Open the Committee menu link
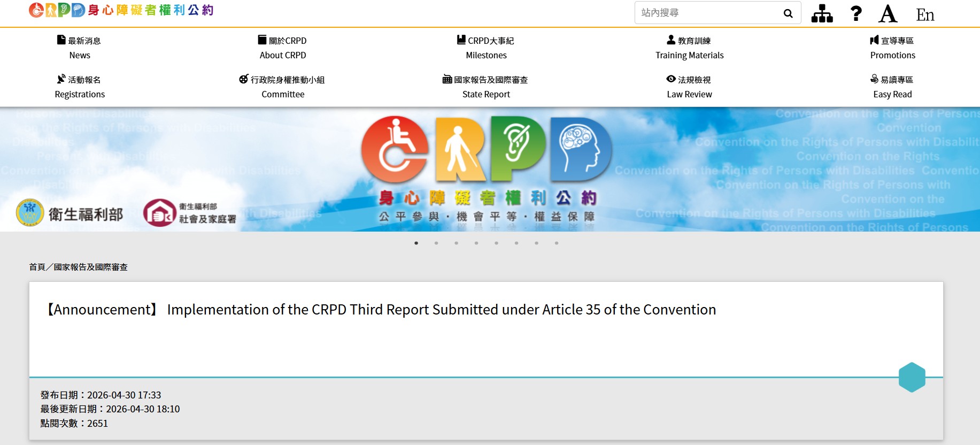980x445 pixels. click(x=283, y=87)
